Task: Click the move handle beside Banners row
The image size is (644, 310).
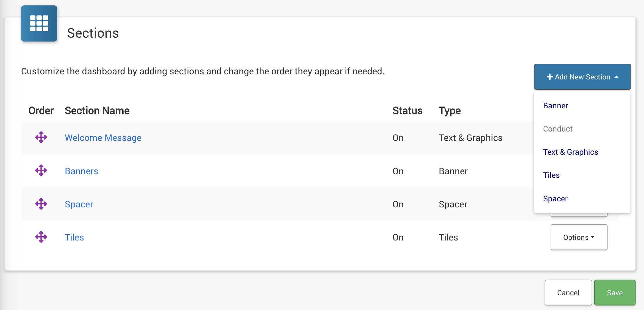Action: (41, 171)
